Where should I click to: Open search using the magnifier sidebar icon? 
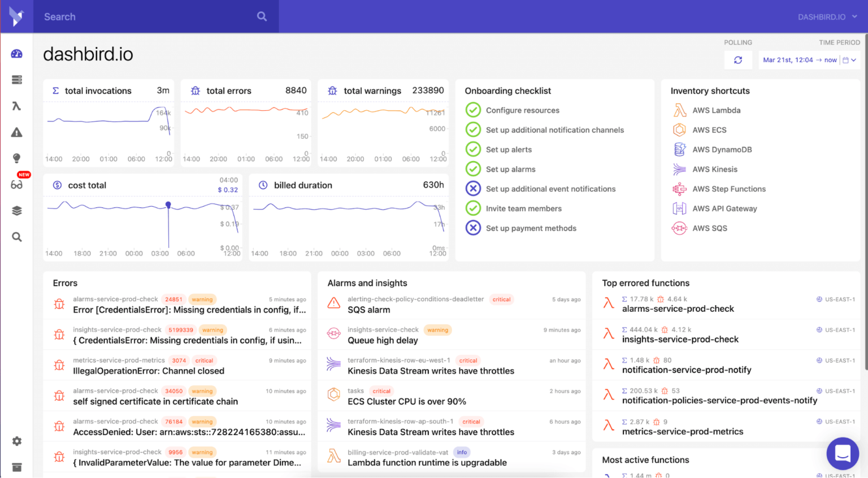point(16,237)
